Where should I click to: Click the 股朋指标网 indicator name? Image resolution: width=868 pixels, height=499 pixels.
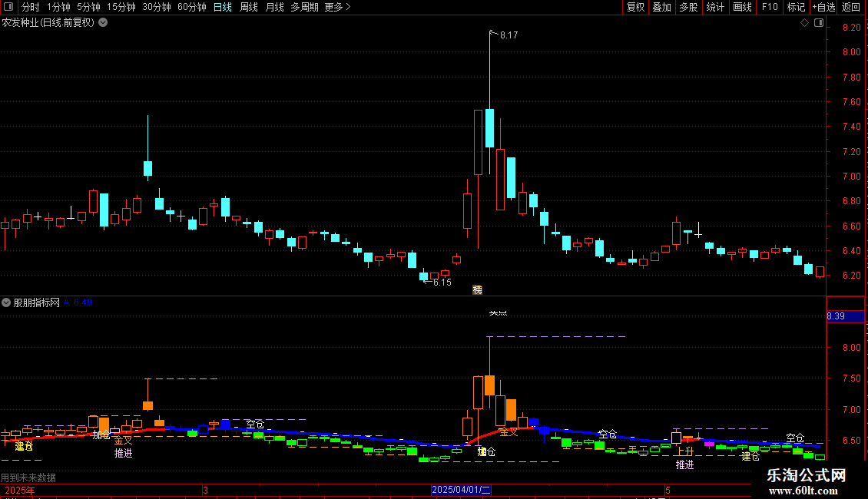(x=37, y=302)
